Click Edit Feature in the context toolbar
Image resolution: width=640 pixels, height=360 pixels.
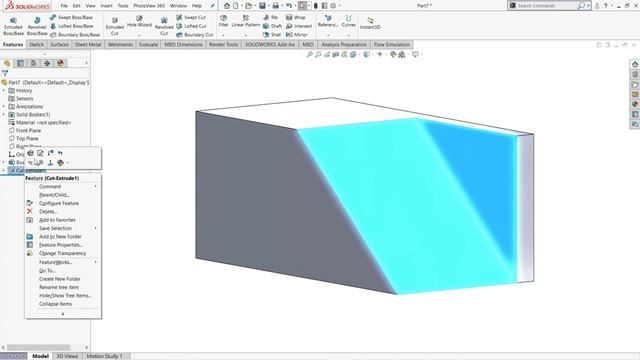pyautogui.click(x=31, y=153)
